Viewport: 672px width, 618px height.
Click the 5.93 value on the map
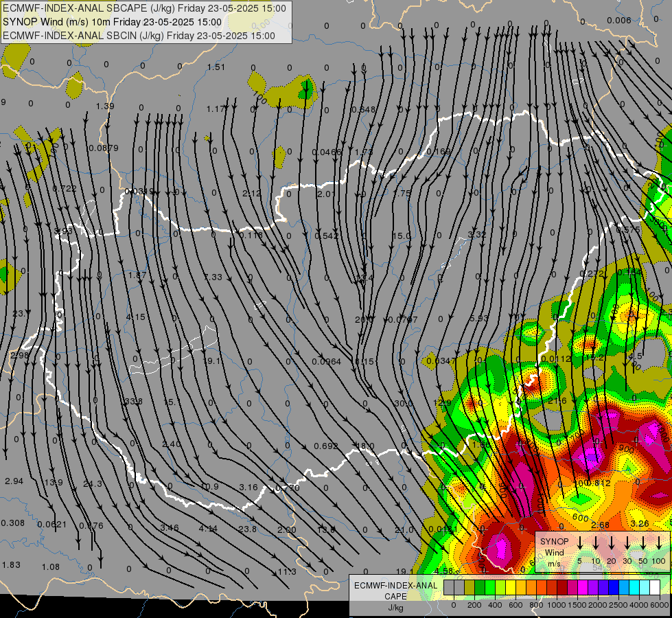478,318
